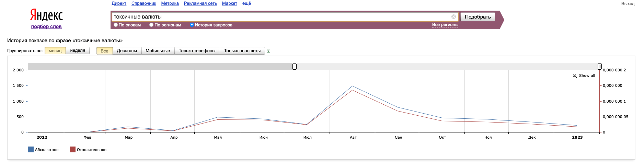Grab the right range slider handle
Viewport: 644px width, 163px height.
(x=599, y=66)
